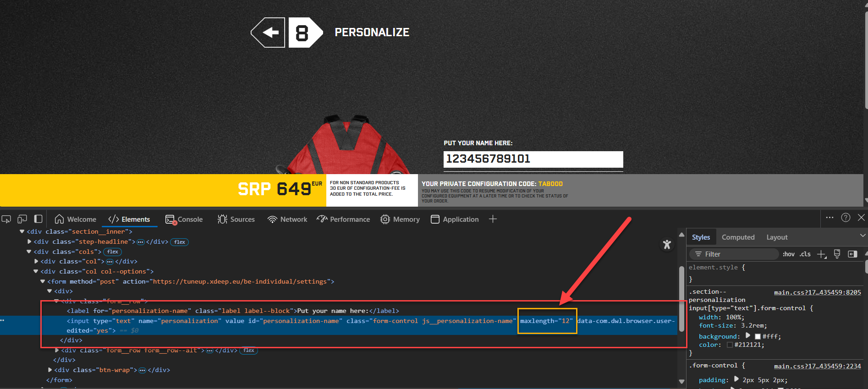Open the DevTools help question mark
Image resolution: width=868 pixels, height=389 pixels.
pyautogui.click(x=846, y=218)
